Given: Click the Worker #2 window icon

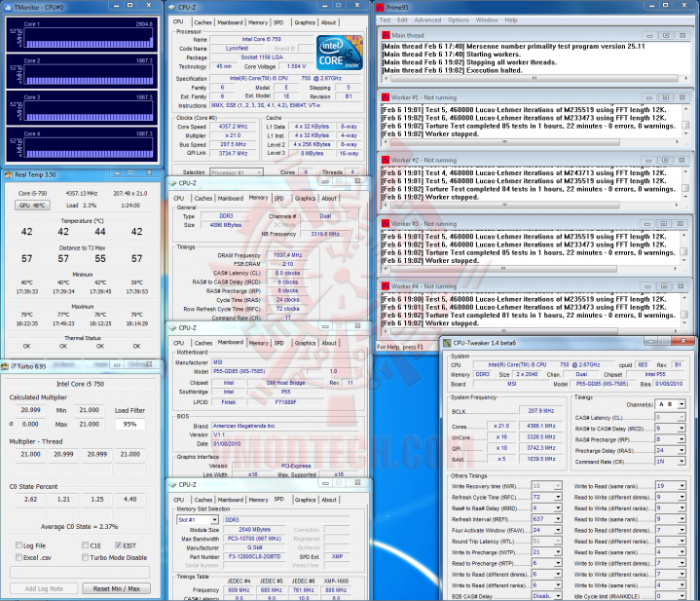Looking at the screenshot, I should click(x=386, y=160).
